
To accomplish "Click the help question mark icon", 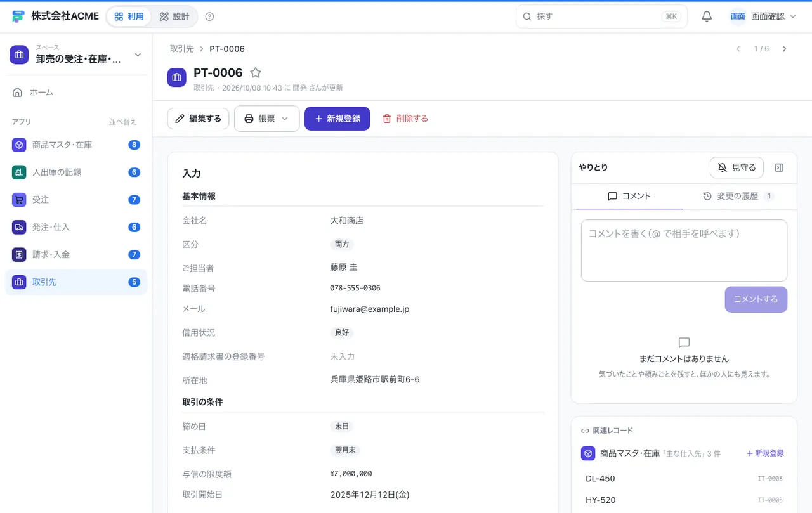I will [x=210, y=16].
